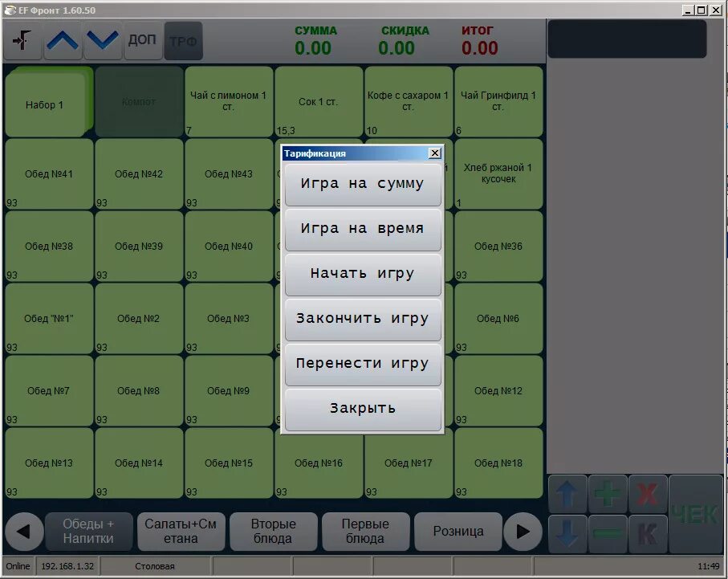The height and width of the screenshot is (579, 728).
Task: Select the Обед №6 tile
Action: [x=498, y=318]
